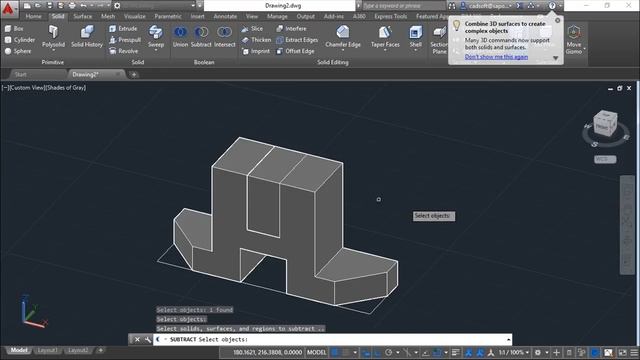Viewport: 640px width, 360px height.
Task: Open the WCS dropdown under the ViewCube
Action: pos(605,159)
